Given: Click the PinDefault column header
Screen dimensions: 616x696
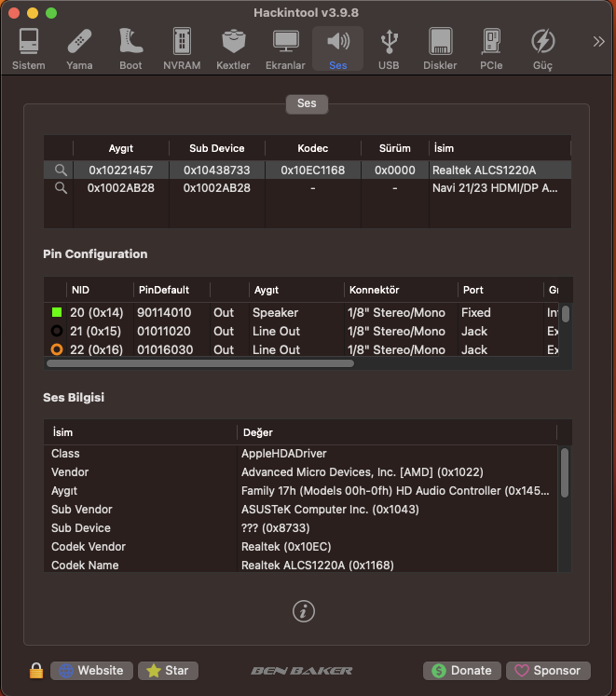Looking at the screenshot, I should point(171,290).
